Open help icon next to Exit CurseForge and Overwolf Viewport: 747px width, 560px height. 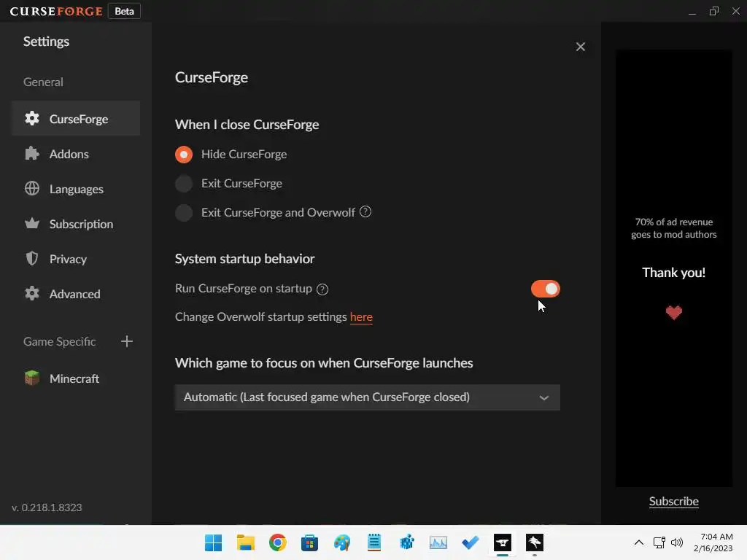(x=365, y=212)
